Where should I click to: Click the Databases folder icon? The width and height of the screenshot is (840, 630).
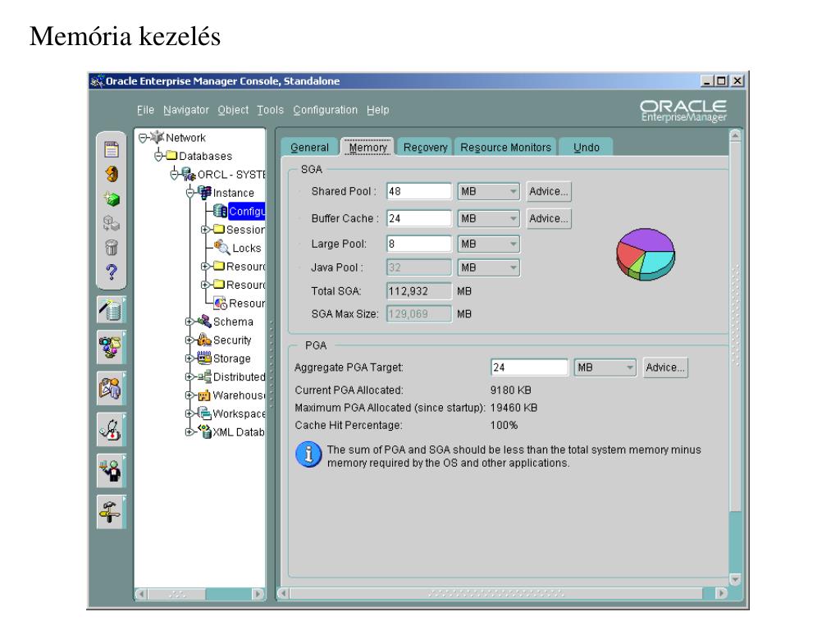click(x=171, y=155)
